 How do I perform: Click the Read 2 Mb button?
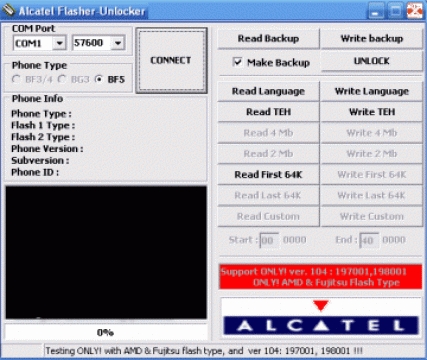268,153
